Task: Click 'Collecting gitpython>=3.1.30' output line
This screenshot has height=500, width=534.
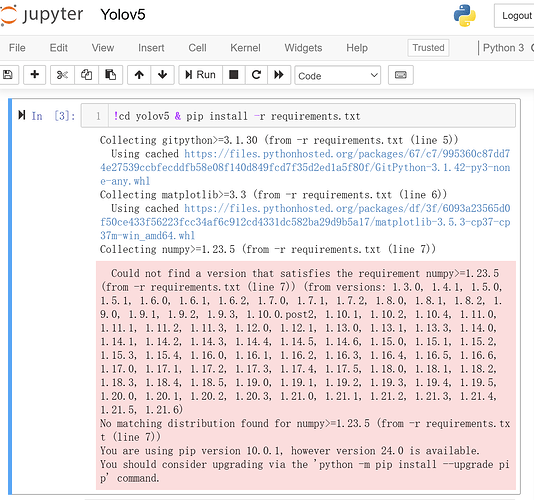Action: click(279, 140)
